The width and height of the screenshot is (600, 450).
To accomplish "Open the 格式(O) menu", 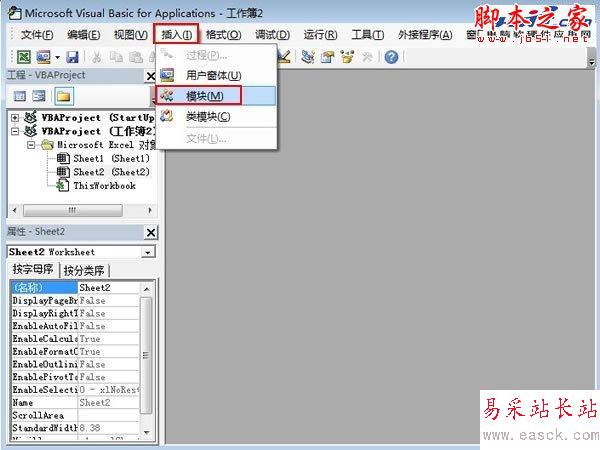I will coord(223,35).
